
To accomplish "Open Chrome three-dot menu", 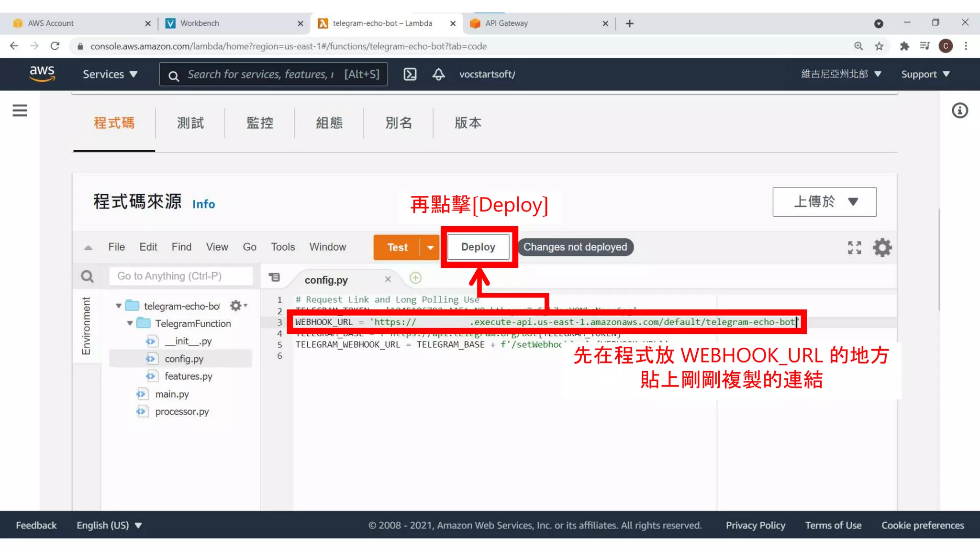I will (x=966, y=46).
